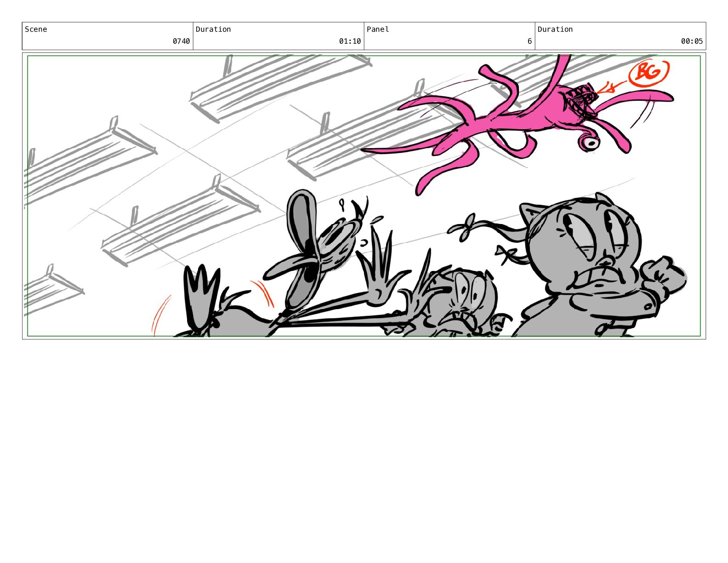Select panel duration value 00:05
The height and width of the screenshot is (563, 728).
[692, 41]
